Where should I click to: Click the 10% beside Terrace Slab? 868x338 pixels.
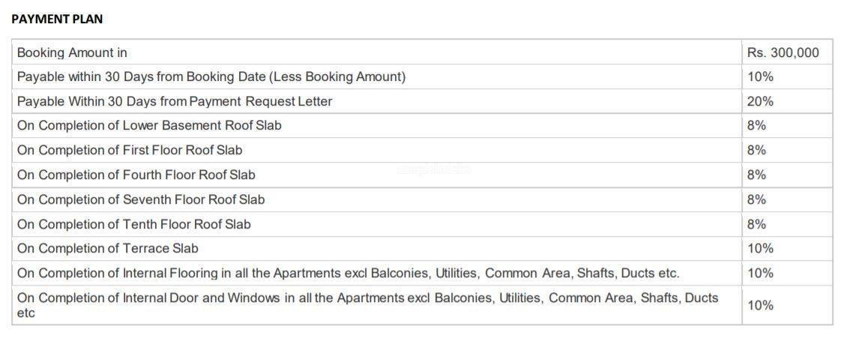[760, 248]
